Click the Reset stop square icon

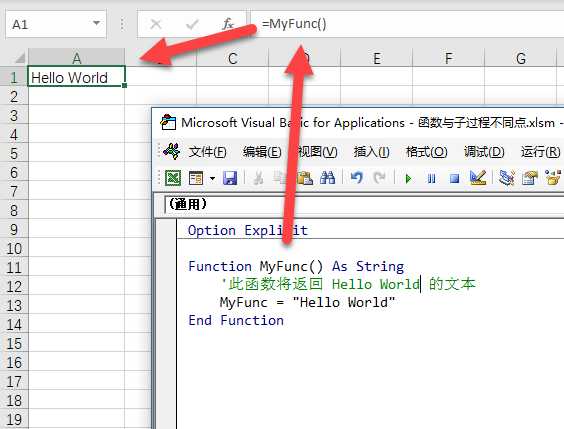[x=454, y=178]
